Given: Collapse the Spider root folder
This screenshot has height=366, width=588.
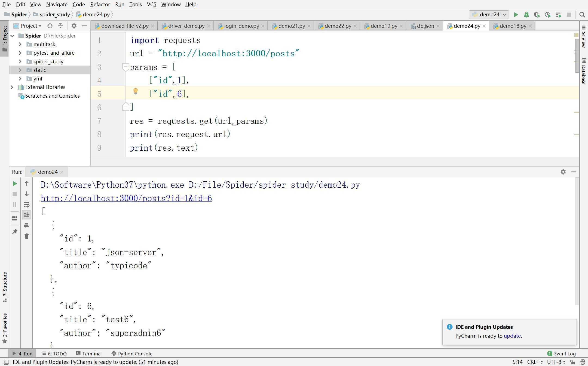Looking at the screenshot, I should click(x=12, y=36).
